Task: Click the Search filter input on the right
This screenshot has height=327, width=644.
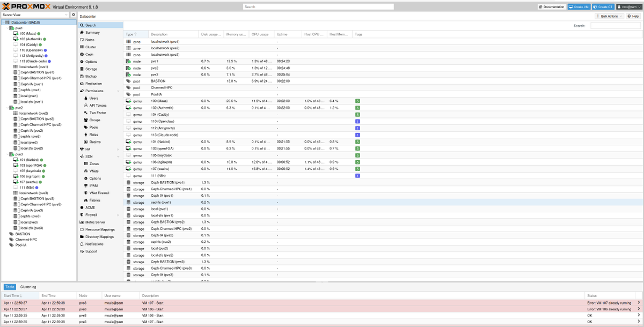Action: [615, 26]
